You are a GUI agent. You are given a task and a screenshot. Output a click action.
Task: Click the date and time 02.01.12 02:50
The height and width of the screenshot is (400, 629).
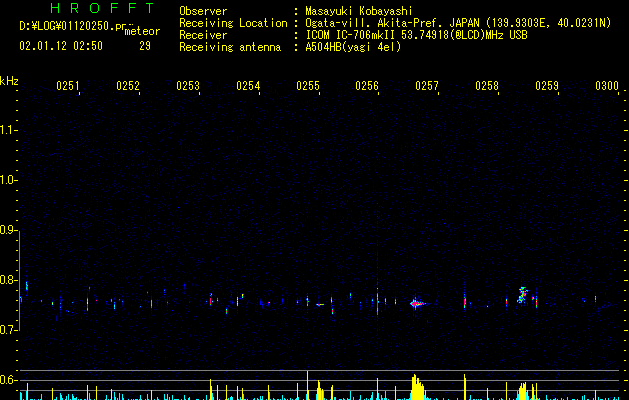[x=61, y=46]
